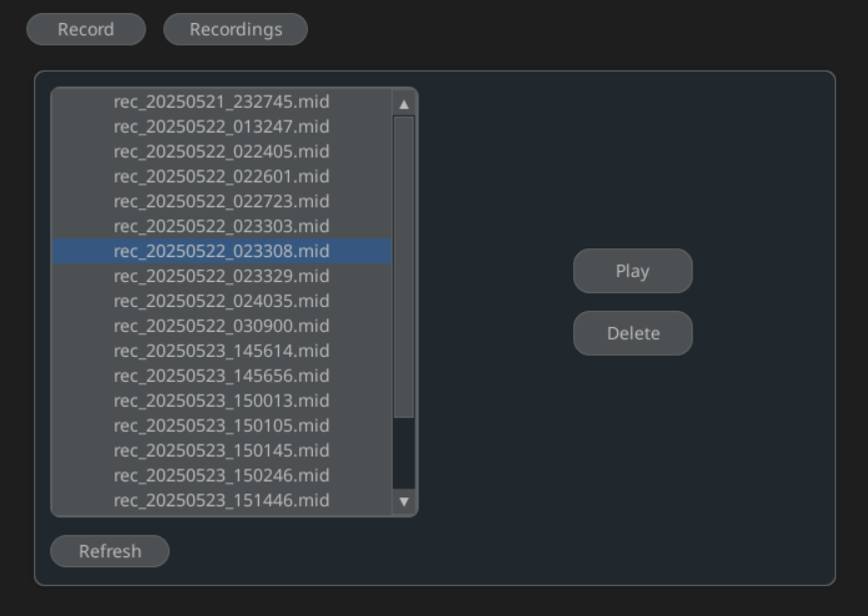Choose recording rec_20250522_013247.mid
868x616 pixels.
pyautogui.click(x=221, y=127)
